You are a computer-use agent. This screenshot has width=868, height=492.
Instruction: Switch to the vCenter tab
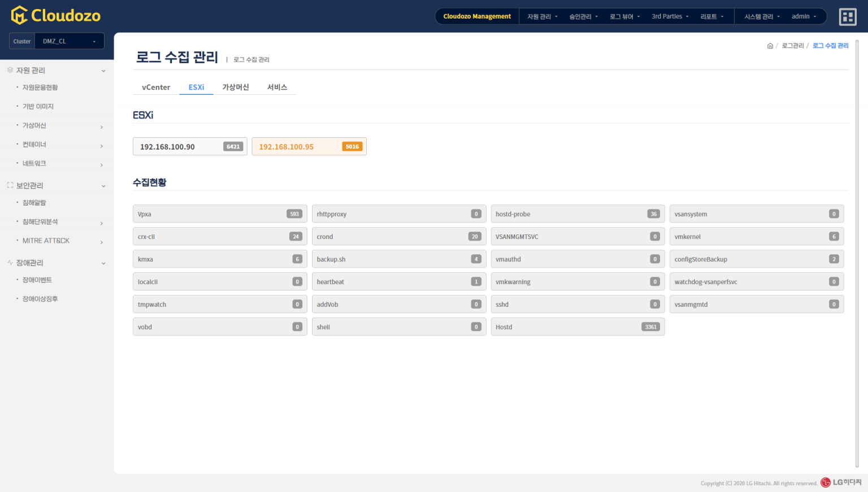[156, 87]
